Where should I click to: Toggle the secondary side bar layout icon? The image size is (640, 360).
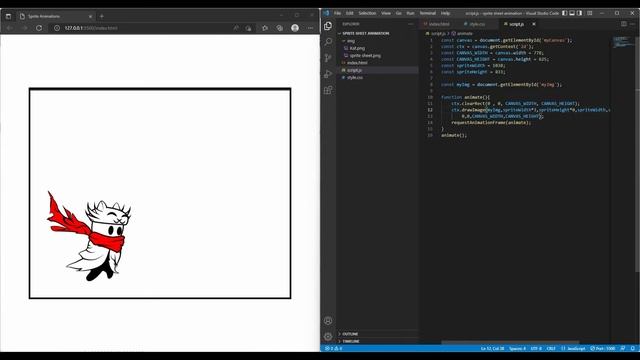point(579,13)
